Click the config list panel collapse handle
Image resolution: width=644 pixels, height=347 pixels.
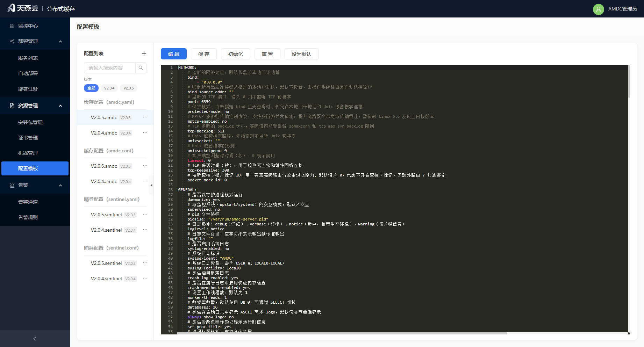(151, 185)
